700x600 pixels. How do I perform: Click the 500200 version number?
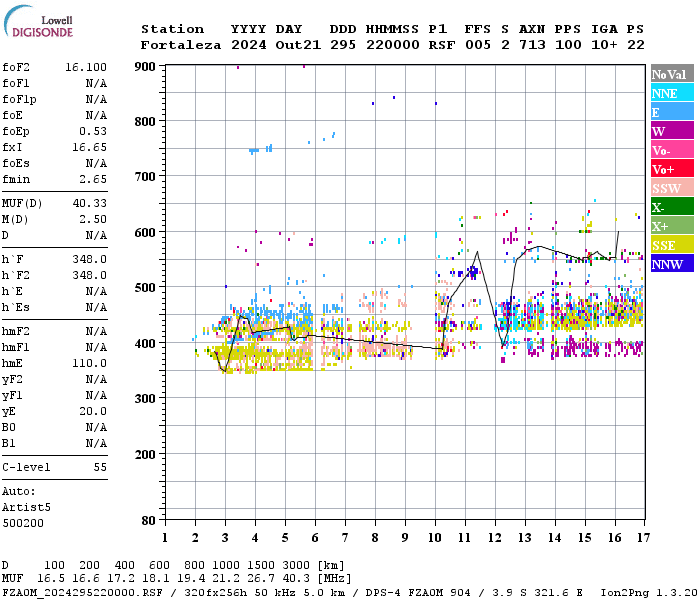[23, 523]
